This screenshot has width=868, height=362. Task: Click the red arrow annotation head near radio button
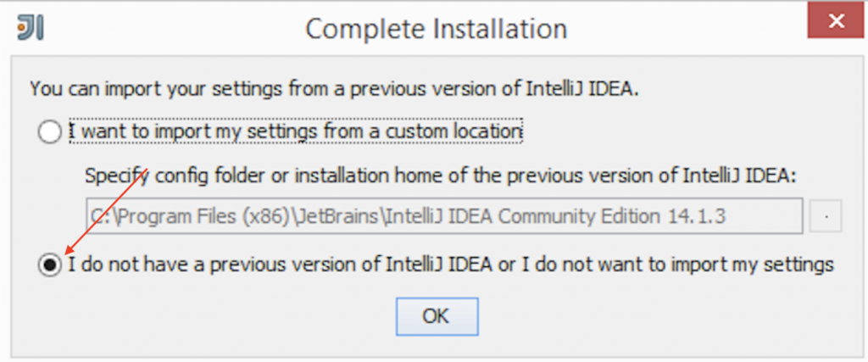pyautogui.click(x=71, y=248)
